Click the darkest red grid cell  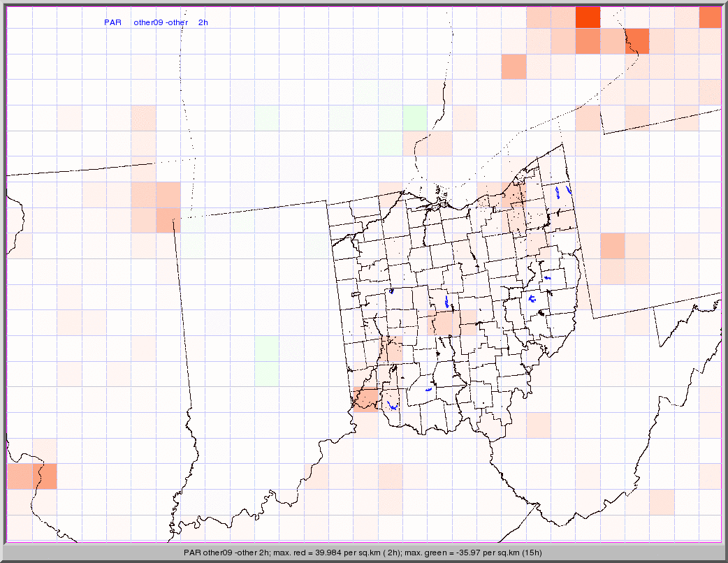tap(588, 17)
